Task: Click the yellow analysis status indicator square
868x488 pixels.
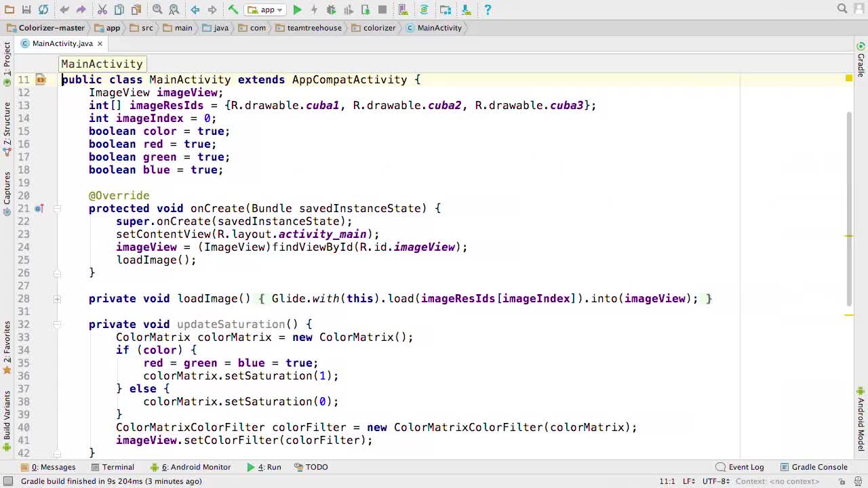Action: point(849,79)
